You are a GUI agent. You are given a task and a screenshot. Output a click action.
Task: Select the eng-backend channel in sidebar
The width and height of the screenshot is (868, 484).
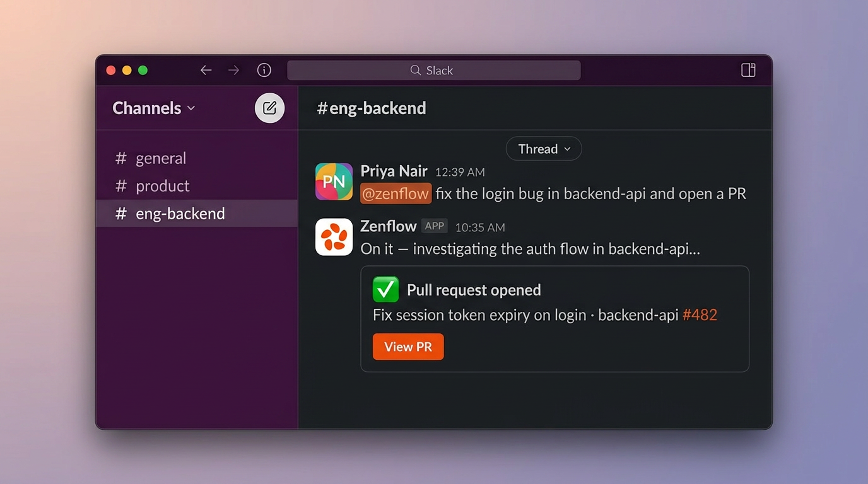coord(197,214)
